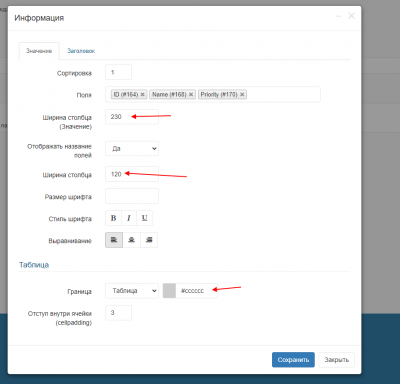Click the Информация dialog title
The width and height of the screenshot is (400, 384).
coord(39,18)
